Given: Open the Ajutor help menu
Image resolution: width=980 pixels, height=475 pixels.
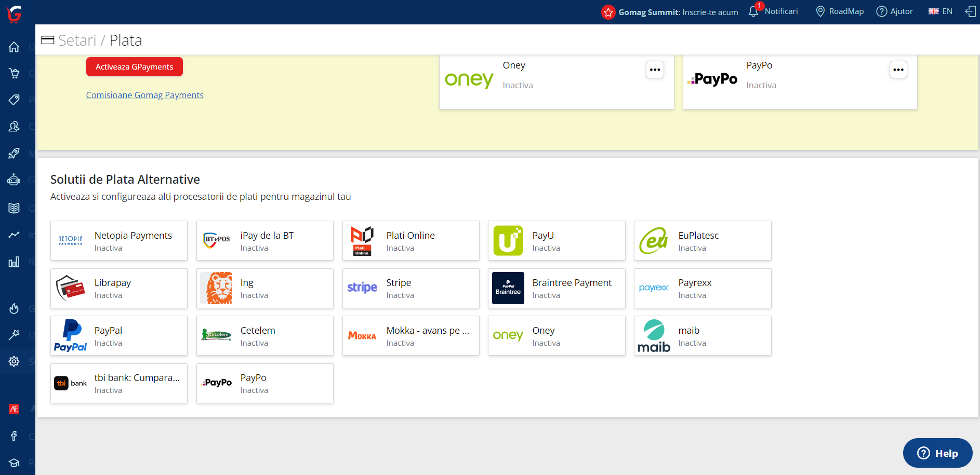Looking at the screenshot, I should point(894,11).
